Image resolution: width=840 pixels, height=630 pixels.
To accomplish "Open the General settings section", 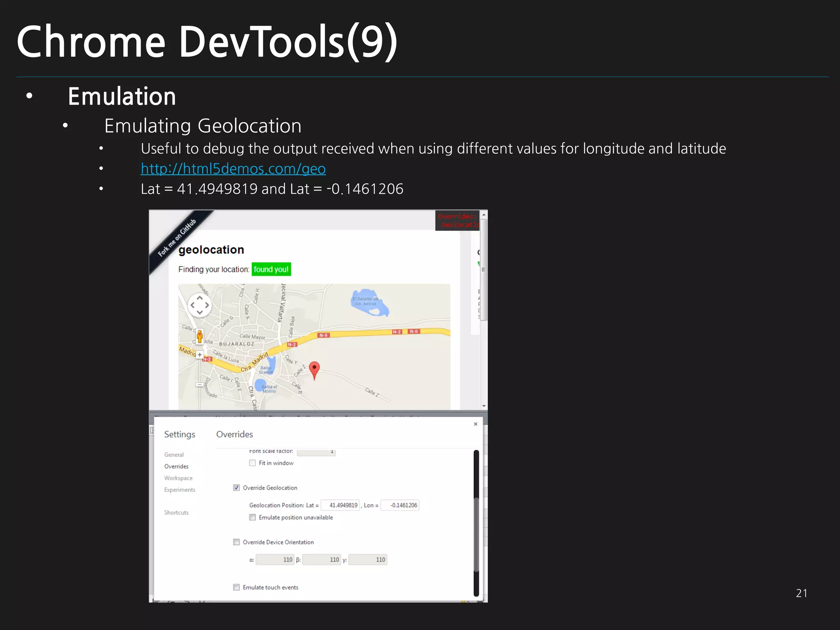I will point(174,454).
